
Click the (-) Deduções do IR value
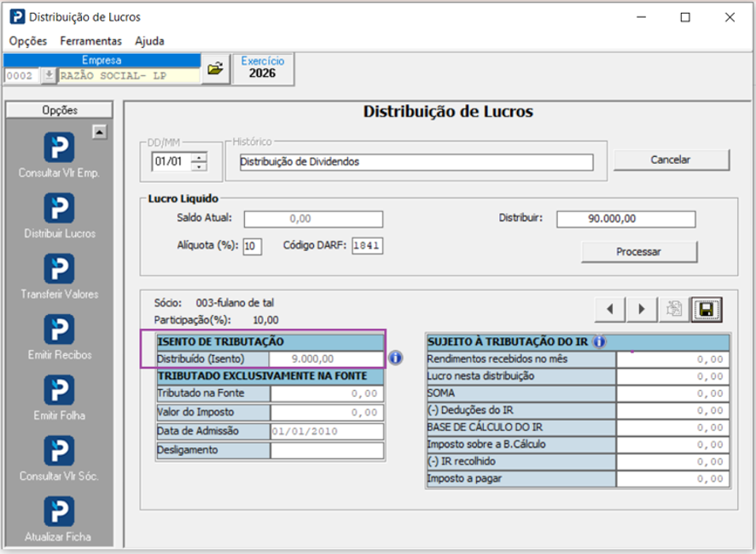point(673,411)
